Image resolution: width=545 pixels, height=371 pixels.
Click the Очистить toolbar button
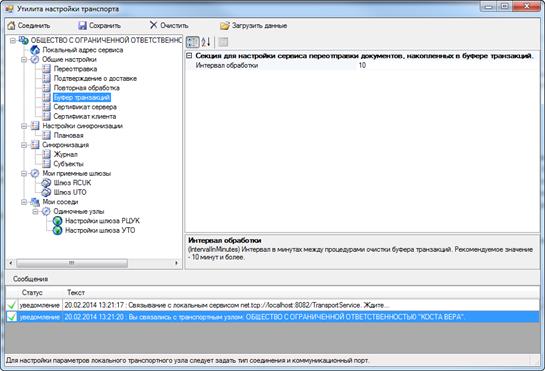169,25
